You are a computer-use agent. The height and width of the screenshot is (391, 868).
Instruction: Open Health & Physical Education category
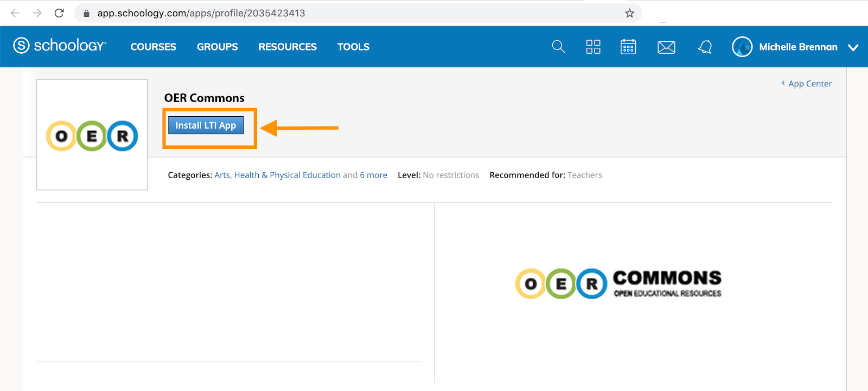pos(288,175)
